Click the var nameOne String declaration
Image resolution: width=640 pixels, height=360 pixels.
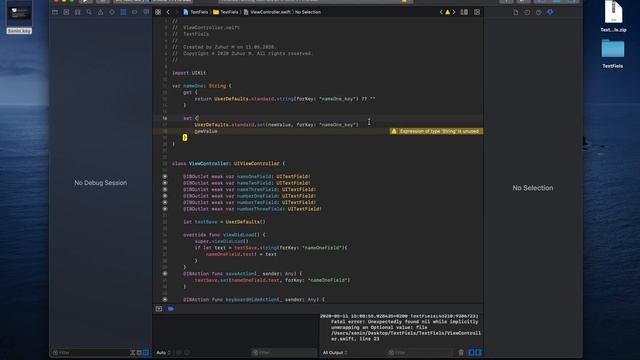click(x=202, y=86)
